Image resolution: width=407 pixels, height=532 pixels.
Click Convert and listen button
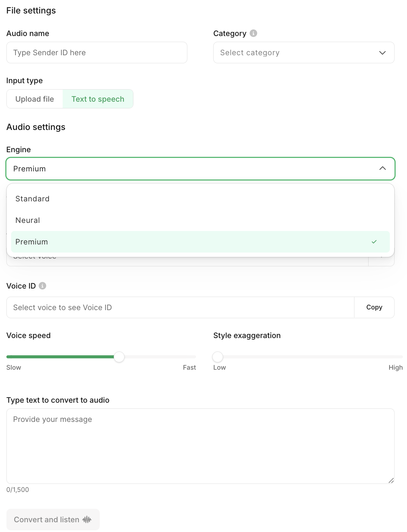53,520
